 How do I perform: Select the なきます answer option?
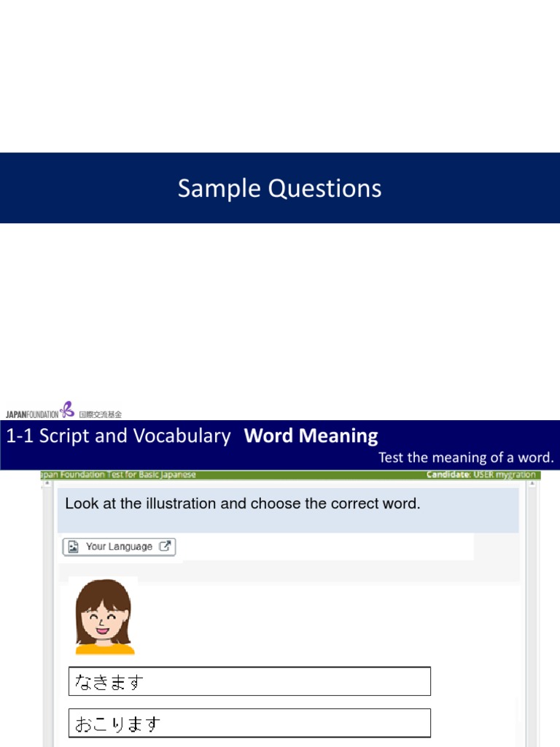click(249, 681)
